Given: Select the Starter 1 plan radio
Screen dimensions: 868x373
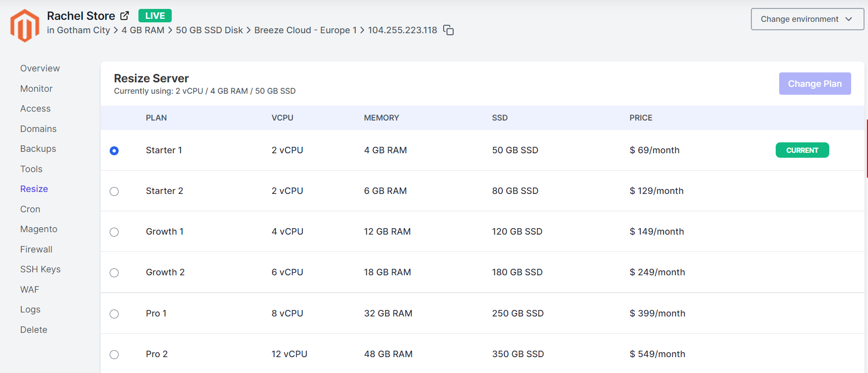Looking at the screenshot, I should pos(114,150).
